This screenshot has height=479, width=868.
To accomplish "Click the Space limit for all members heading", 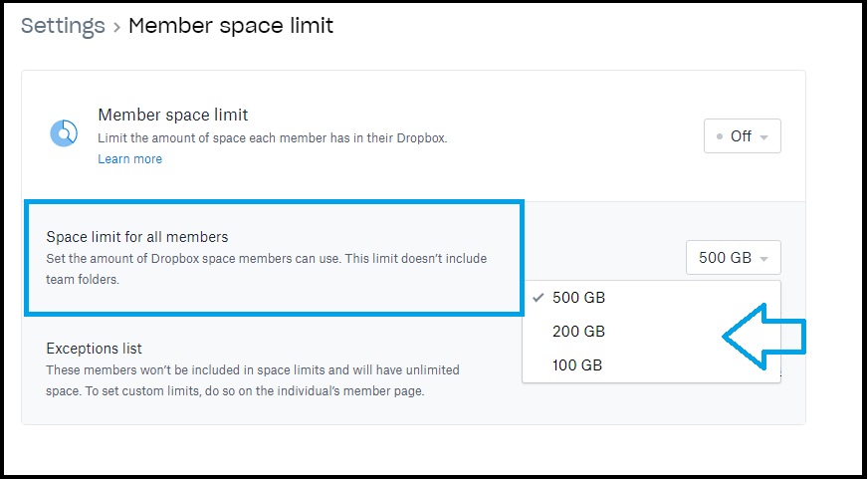I will click(137, 237).
